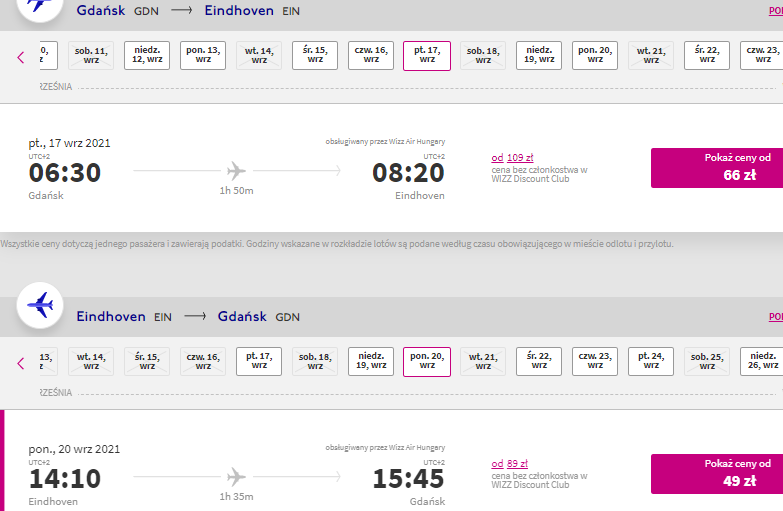
Task: Show earlier return dates with left chevron
Action: tap(20, 364)
